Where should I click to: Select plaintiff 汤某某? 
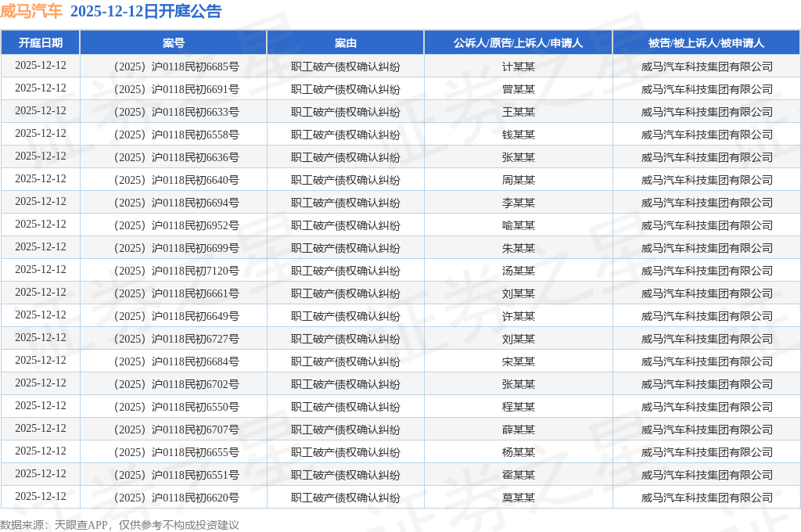point(519,271)
